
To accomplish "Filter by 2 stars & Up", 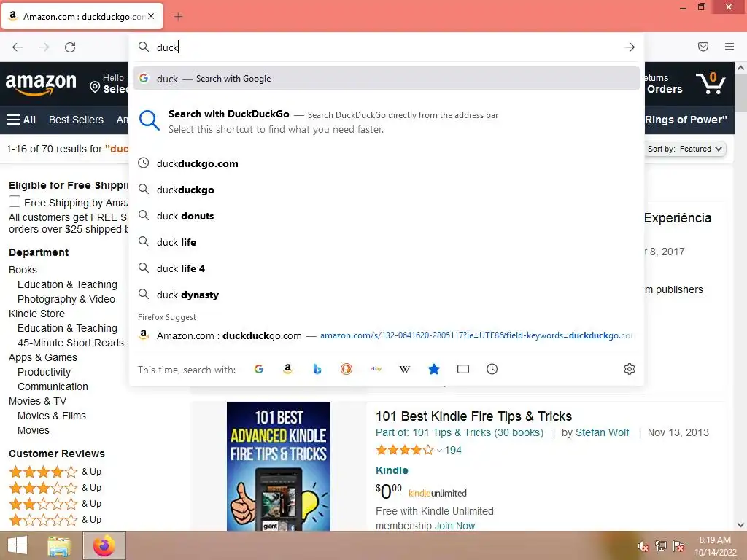I will pyautogui.click(x=55, y=504).
